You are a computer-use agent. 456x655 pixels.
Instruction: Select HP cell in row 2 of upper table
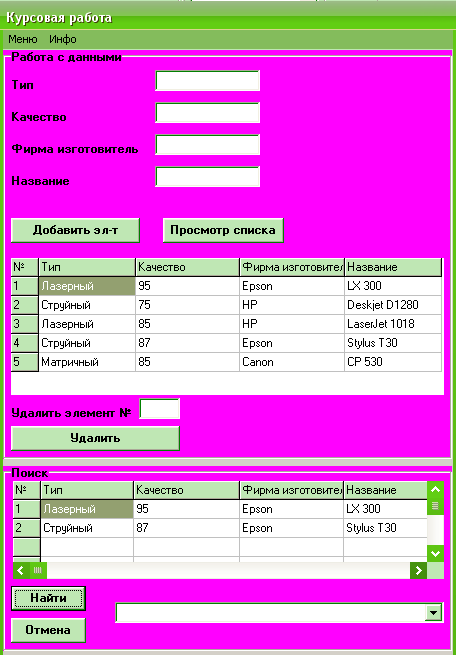tap(292, 305)
